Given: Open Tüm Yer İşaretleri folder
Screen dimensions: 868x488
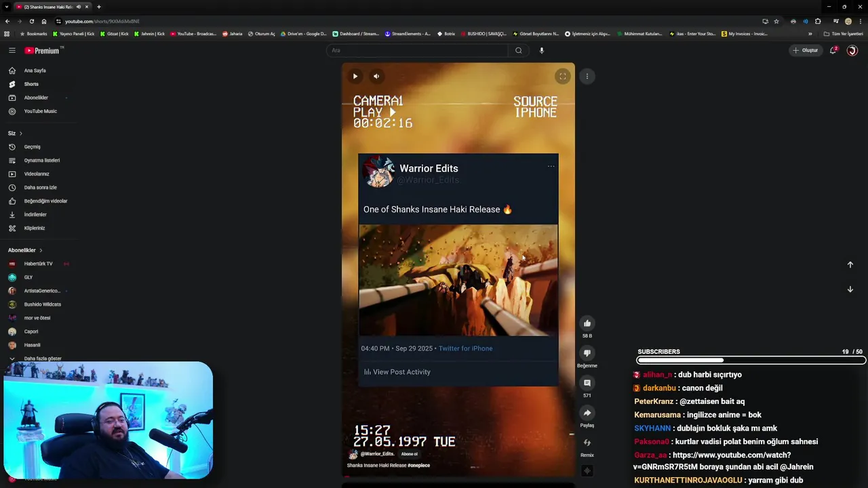Looking at the screenshot, I should [844, 34].
